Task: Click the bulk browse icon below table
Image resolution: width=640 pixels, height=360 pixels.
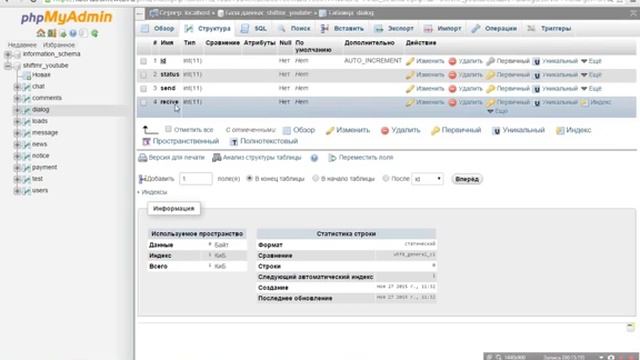Action: [287, 131]
